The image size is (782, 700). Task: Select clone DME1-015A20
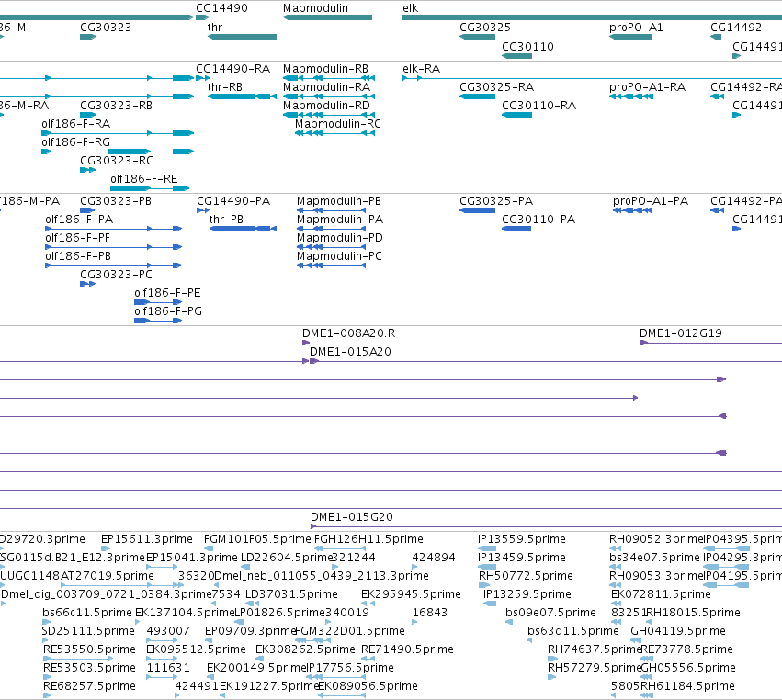point(350,352)
